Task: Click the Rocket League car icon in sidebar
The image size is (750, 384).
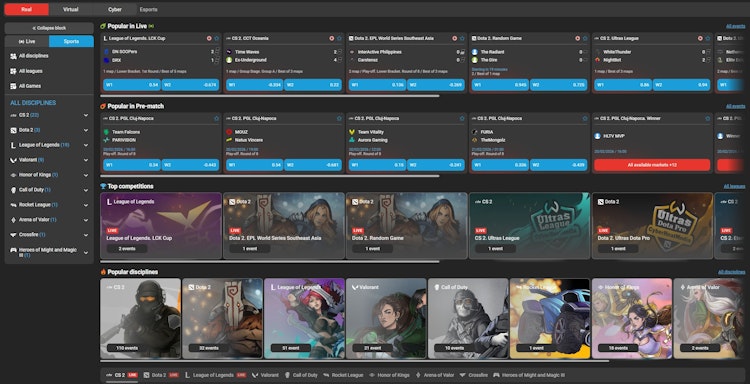Action: (13, 205)
